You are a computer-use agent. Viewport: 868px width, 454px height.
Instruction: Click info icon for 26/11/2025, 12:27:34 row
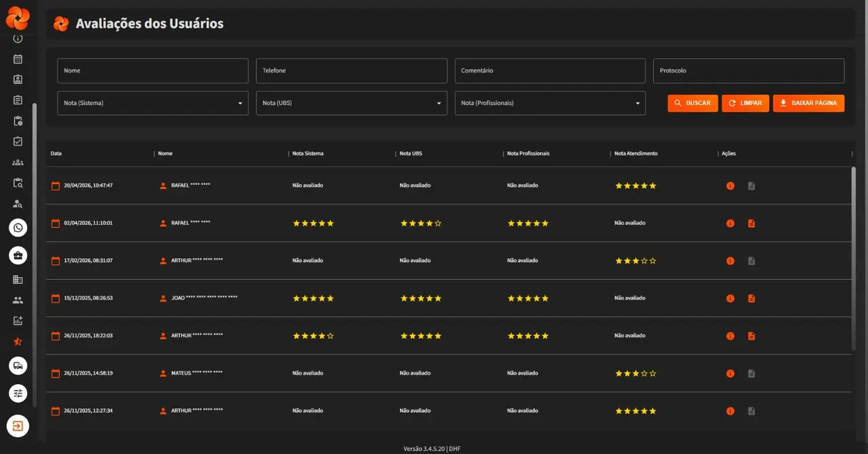(x=730, y=411)
